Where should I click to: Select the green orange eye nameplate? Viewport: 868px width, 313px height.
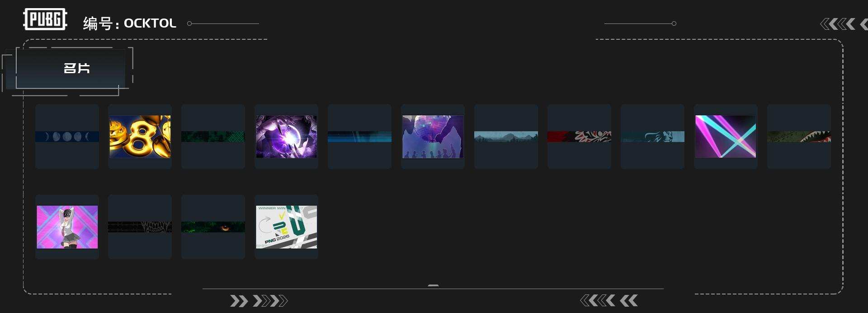tap(213, 227)
